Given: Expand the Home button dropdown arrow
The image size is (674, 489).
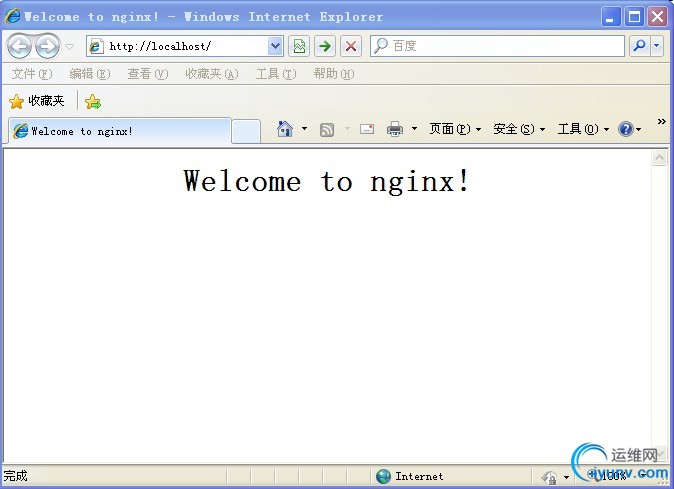Looking at the screenshot, I should tap(304, 128).
